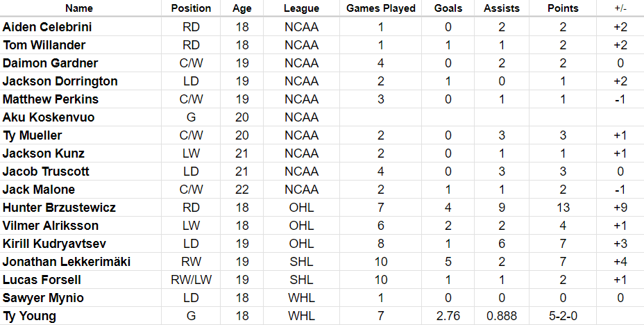Select Ty Young's 5-2-0 record cell
Image resolution: width=644 pixels, height=325 pixels.
[x=562, y=316]
